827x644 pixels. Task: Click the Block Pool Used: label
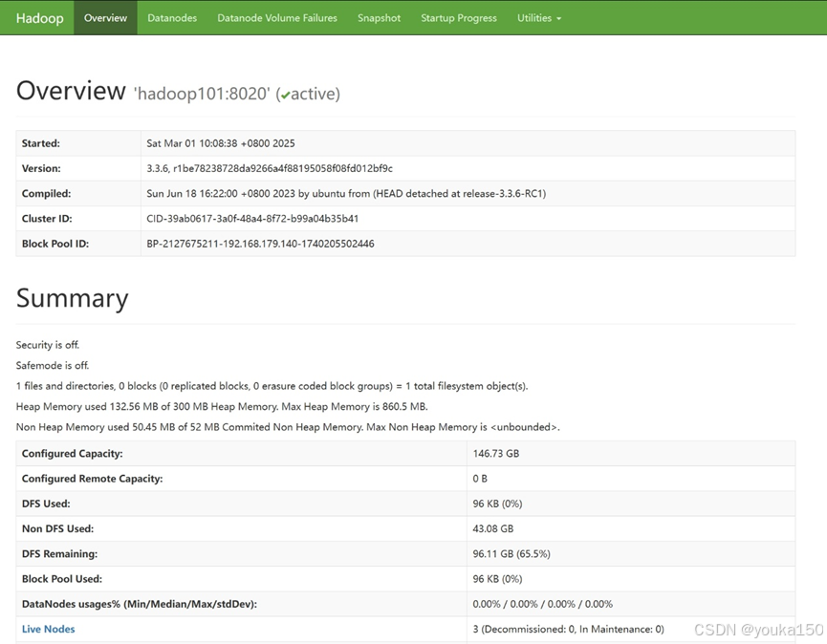[62, 579]
